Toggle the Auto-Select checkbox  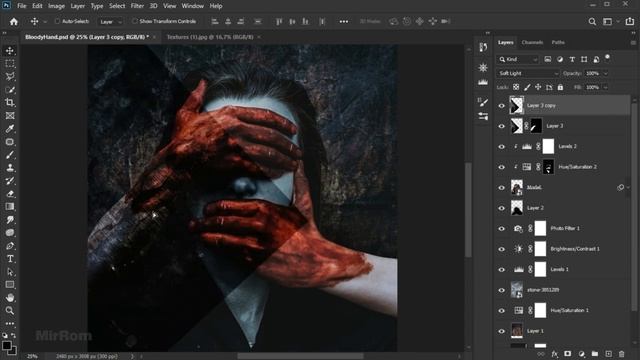[57, 21]
